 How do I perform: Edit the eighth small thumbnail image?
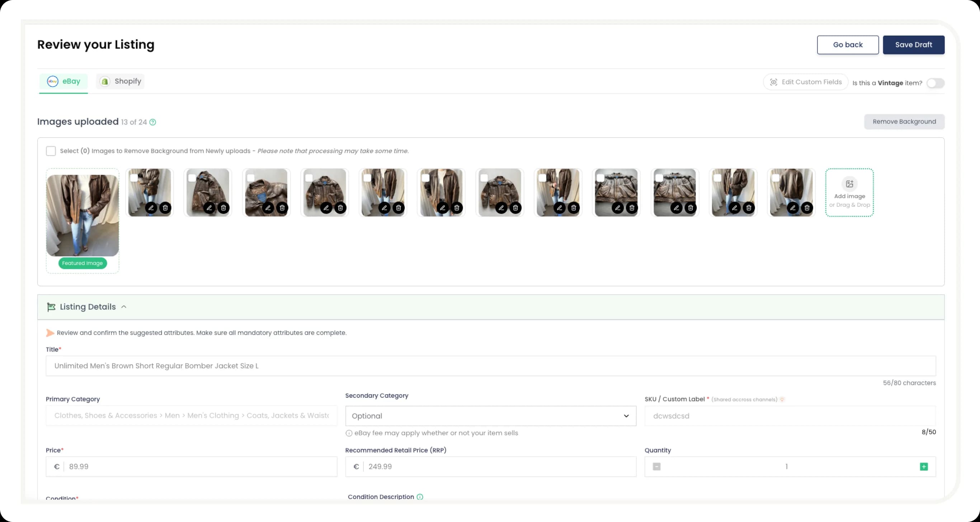coord(559,208)
